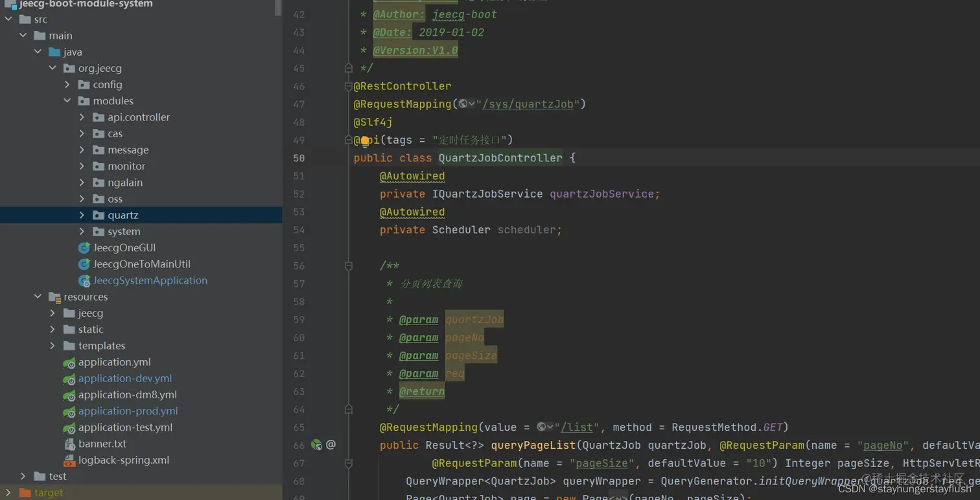
Task: Expand the jeecg resources folder chevron
Action: click(x=52, y=313)
